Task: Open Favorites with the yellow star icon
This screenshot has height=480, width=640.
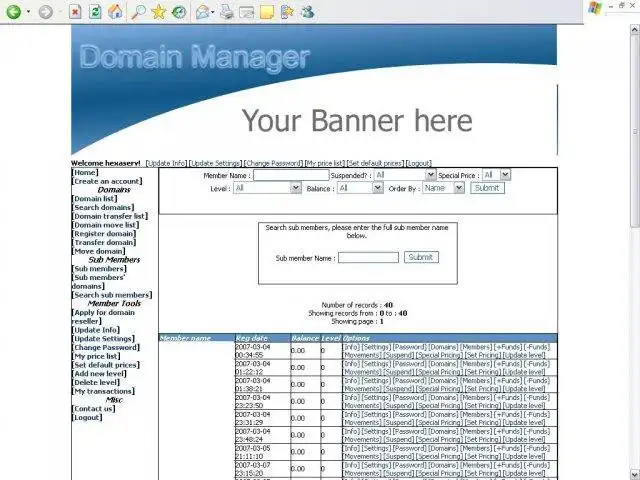Action: 158,12
